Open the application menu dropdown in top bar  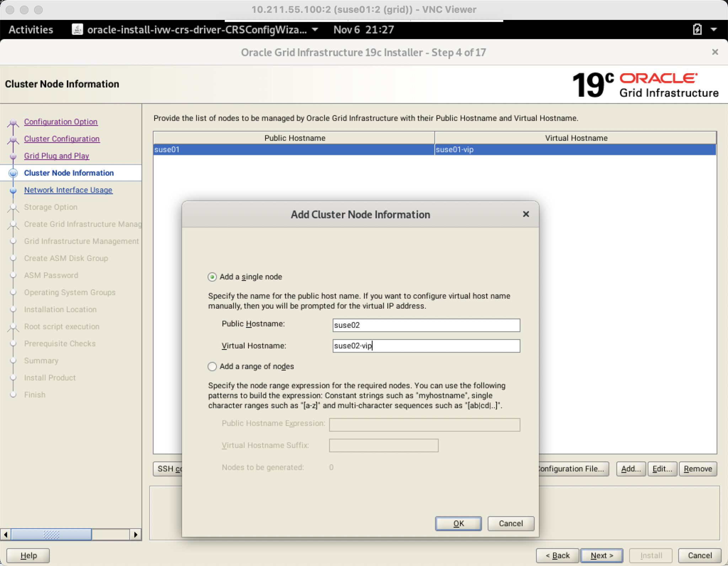[x=314, y=30]
